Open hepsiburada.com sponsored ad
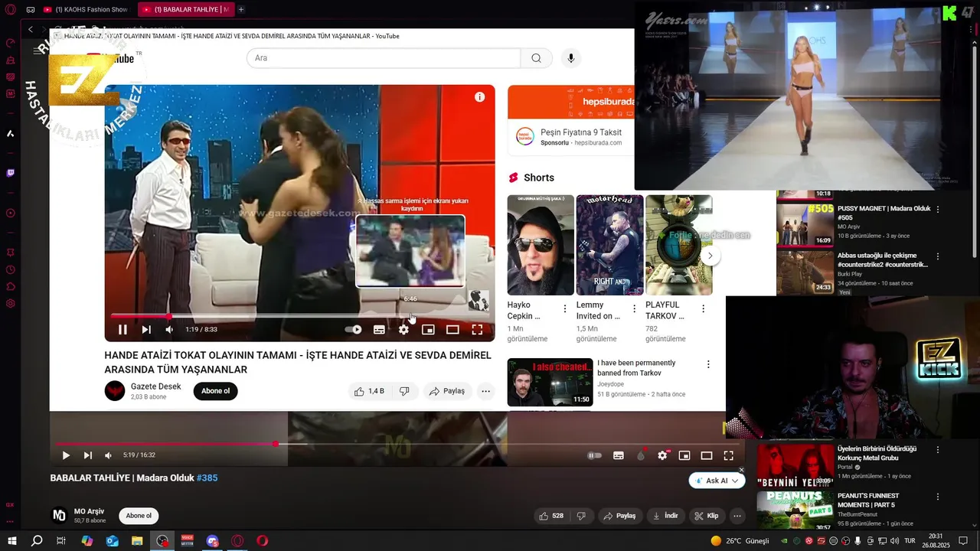 pyautogui.click(x=570, y=119)
